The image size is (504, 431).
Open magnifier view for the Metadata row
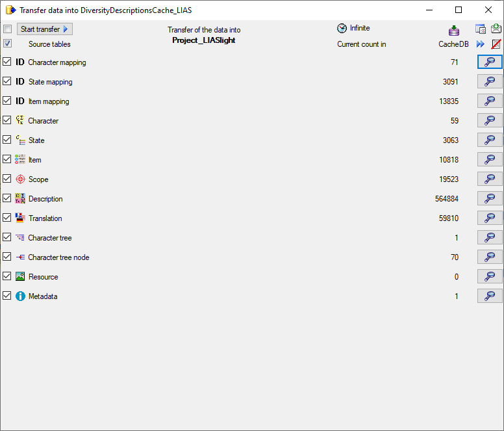[490, 296]
